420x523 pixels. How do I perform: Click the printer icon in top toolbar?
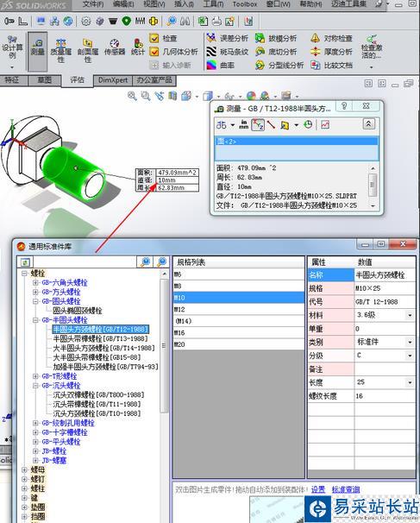click(x=216, y=22)
